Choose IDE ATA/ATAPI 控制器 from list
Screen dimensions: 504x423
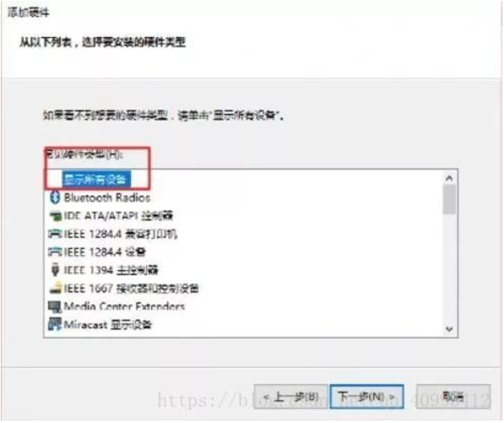coord(118,216)
